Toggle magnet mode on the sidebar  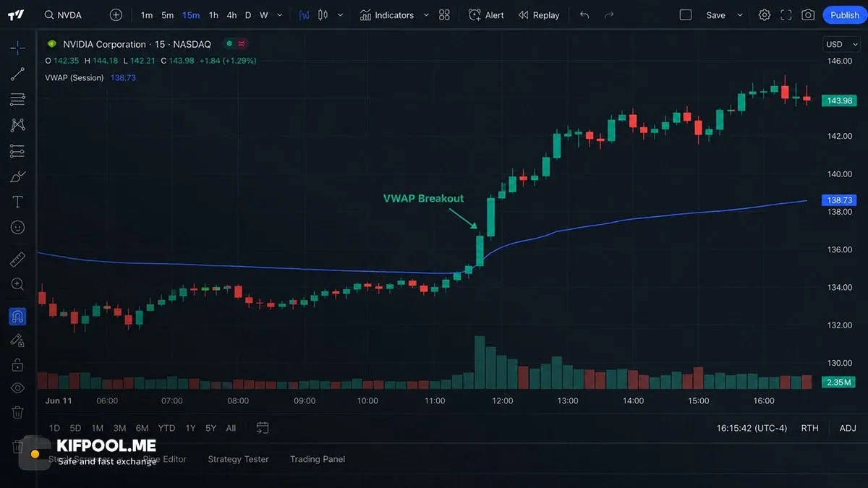(x=17, y=316)
